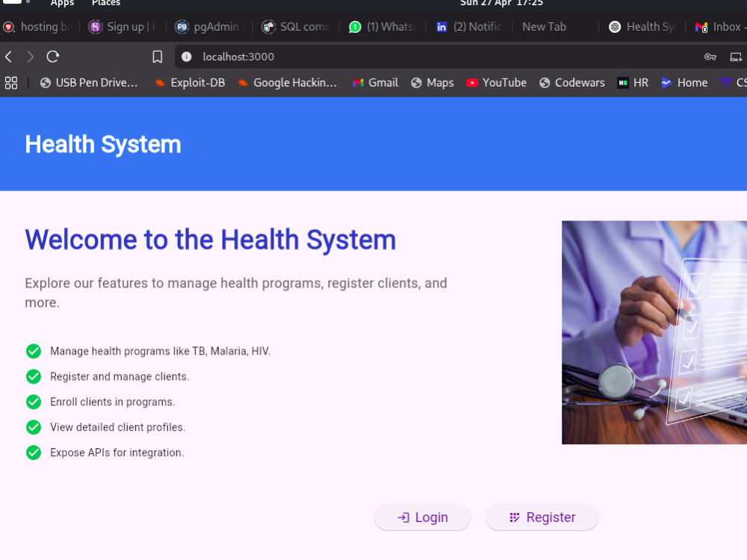Click green check beside Expose APIs for integration

pyautogui.click(x=34, y=452)
